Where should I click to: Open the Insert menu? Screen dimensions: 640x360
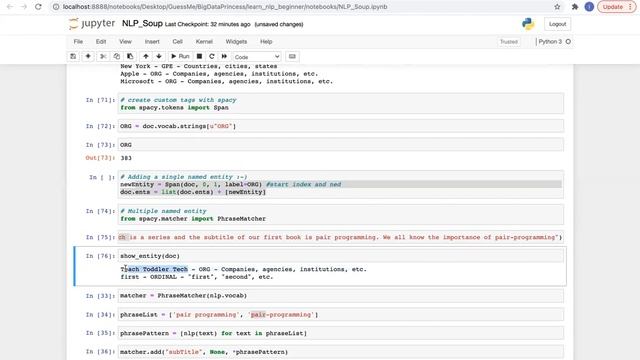click(x=152, y=42)
